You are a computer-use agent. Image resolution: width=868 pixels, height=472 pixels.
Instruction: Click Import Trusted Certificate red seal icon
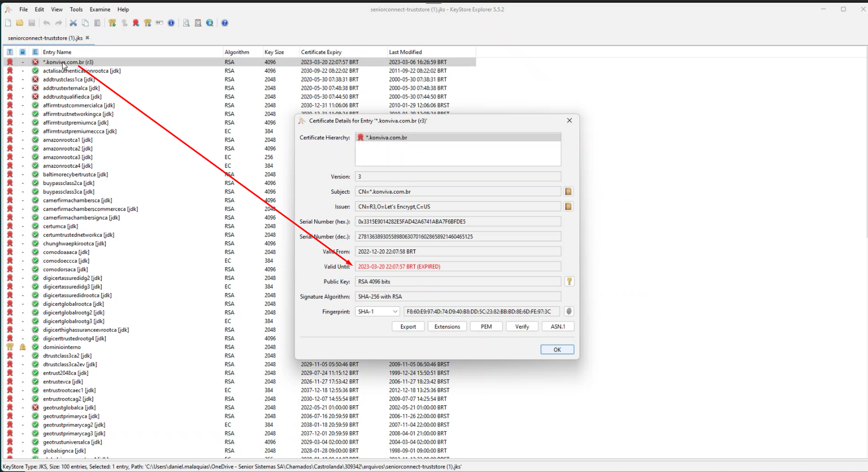click(136, 23)
